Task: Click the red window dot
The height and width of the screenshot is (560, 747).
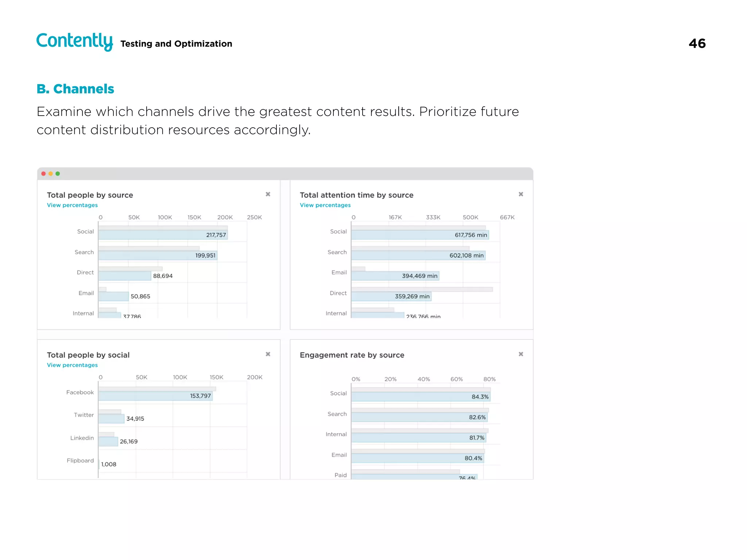Action: [44, 174]
